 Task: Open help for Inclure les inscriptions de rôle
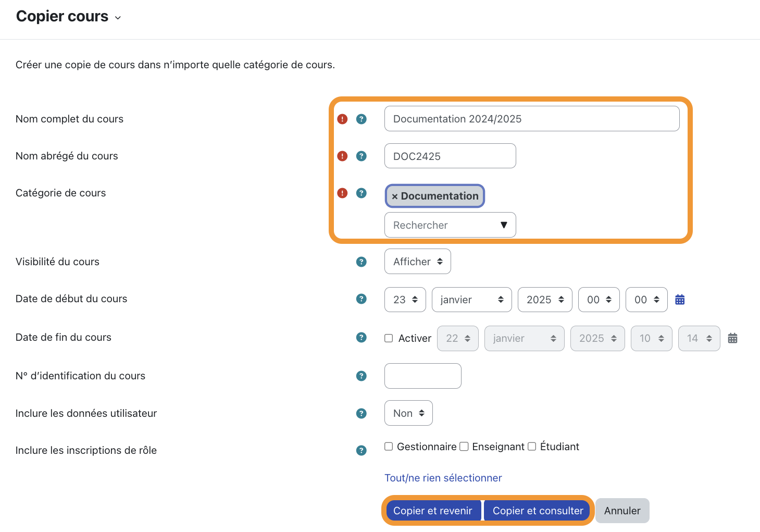pos(362,450)
